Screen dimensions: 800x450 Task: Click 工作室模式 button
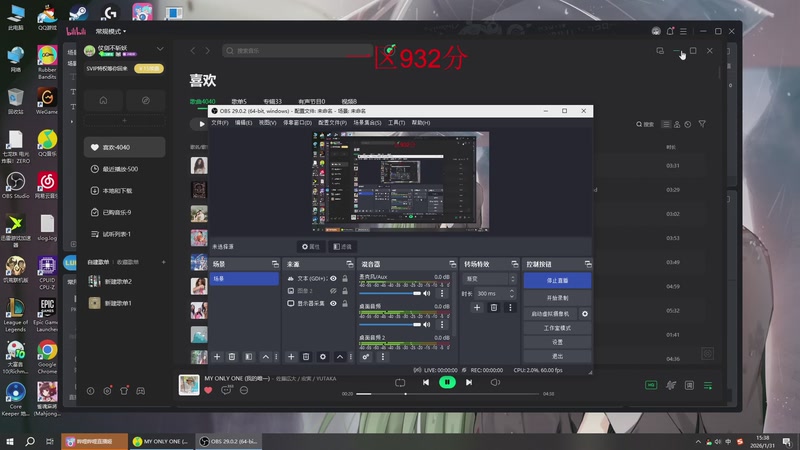coord(557,328)
